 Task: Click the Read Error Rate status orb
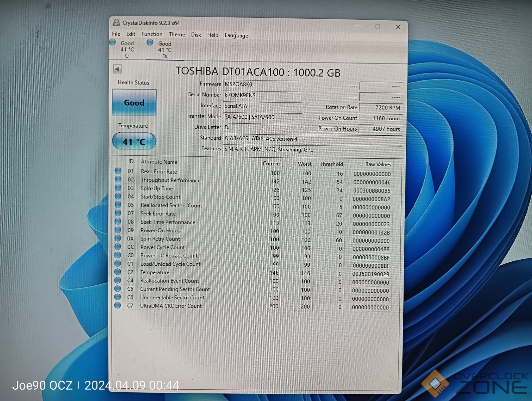pos(118,171)
